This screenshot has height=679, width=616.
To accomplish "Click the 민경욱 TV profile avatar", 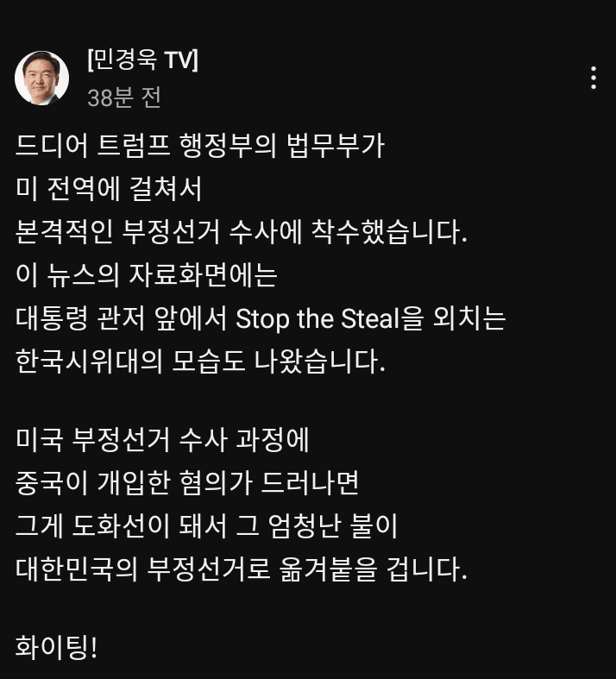I will (x=41, y=78).
